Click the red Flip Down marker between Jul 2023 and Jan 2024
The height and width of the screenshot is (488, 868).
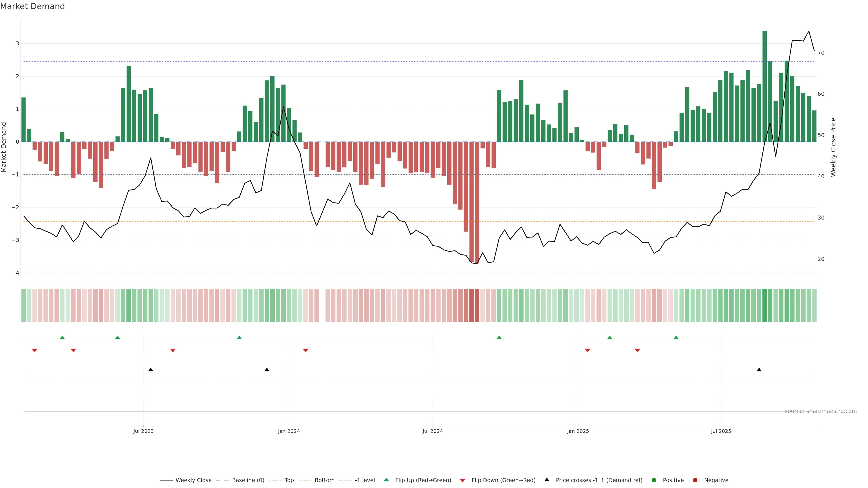[x=173, y=351]
